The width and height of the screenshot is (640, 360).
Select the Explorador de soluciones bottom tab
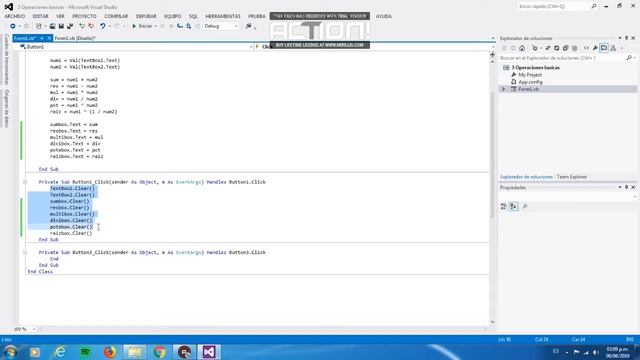tap(526, 177)
